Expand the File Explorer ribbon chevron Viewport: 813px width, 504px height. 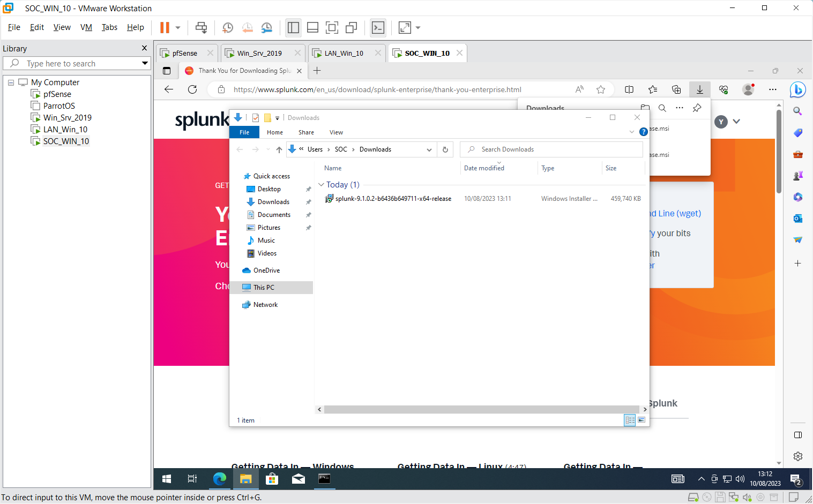[632, 132]
